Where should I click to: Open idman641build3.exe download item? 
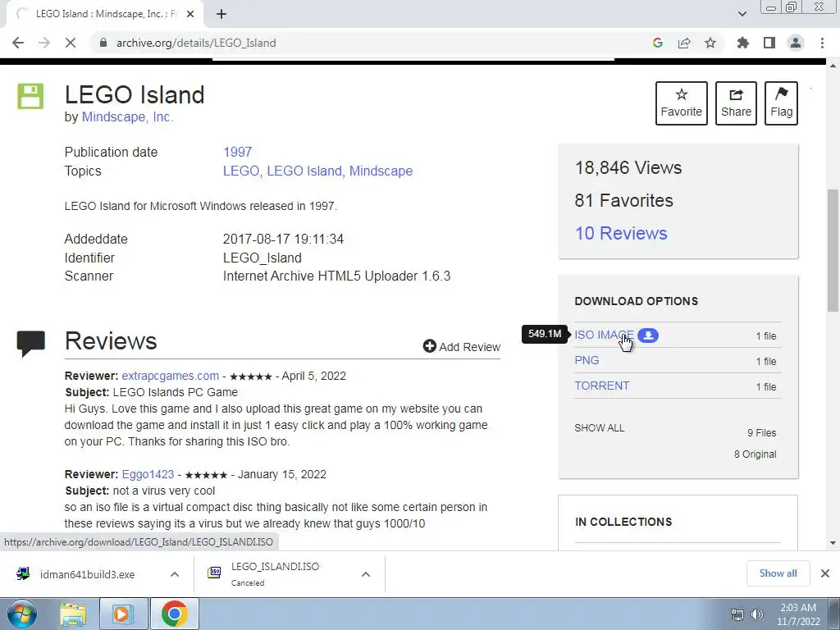85,574
